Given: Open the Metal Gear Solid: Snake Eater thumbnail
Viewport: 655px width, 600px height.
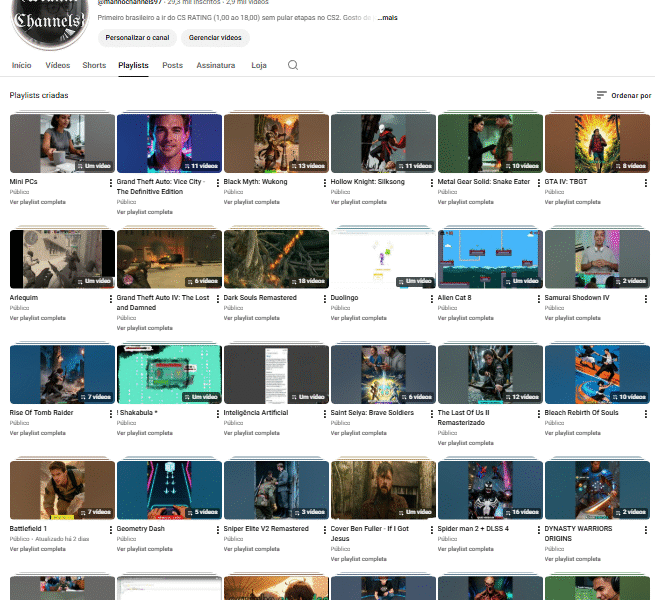Looking at the screenshot, I should point(490,143).
